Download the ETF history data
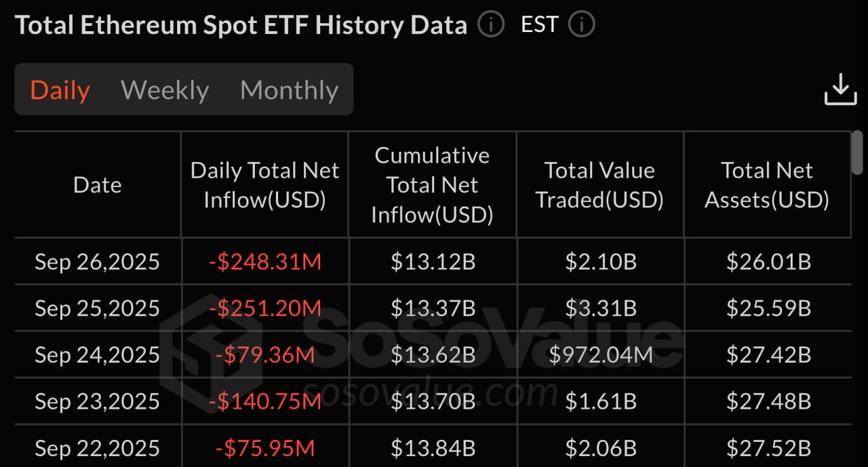Screen dimensions: 868x467 (x=840, y=89)
